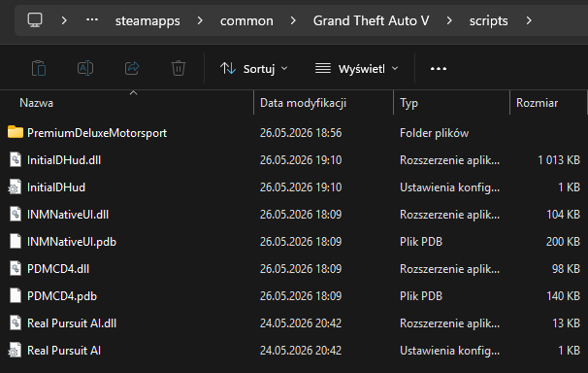Click Plik PDB type of PDMCD4.pdb

pos(421,296)
